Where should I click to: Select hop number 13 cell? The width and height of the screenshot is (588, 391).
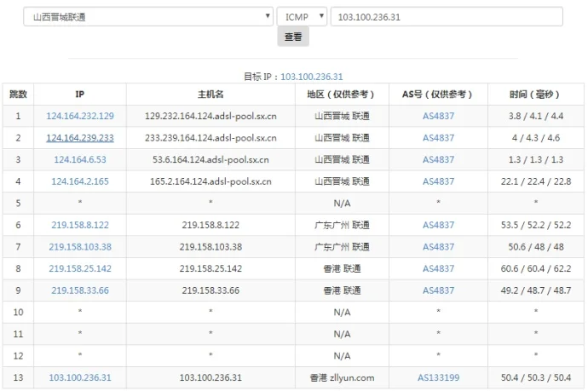[18, 377]
